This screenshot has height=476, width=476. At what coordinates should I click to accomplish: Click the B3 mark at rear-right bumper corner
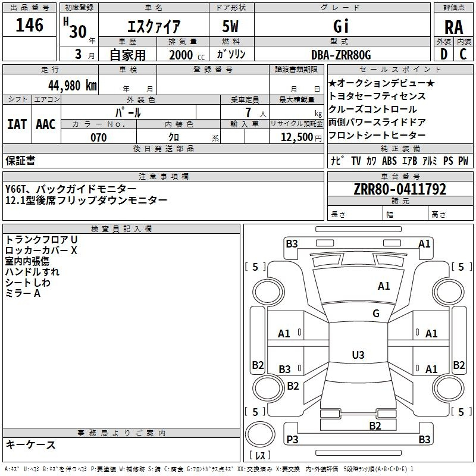tap(424, 440)
